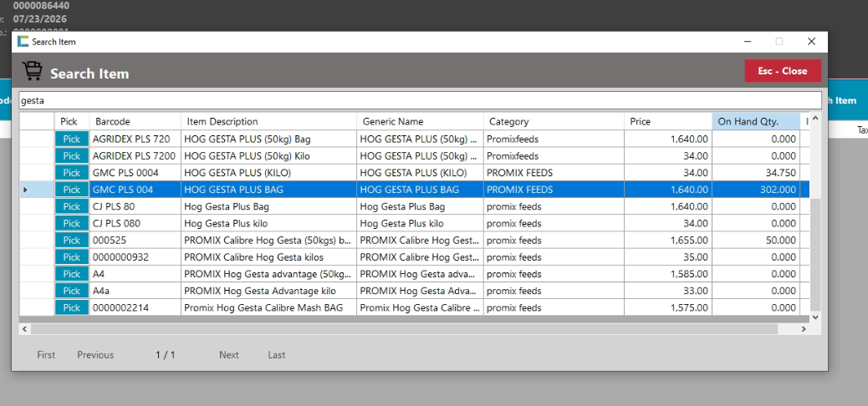Sort by Barcode column header
The height and width of the screenshot is (406, 868).
[135, 122]
